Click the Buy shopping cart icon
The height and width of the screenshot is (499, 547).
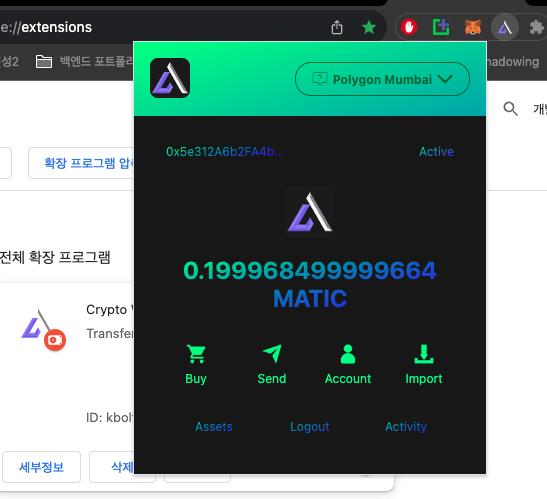coord(196,354)
